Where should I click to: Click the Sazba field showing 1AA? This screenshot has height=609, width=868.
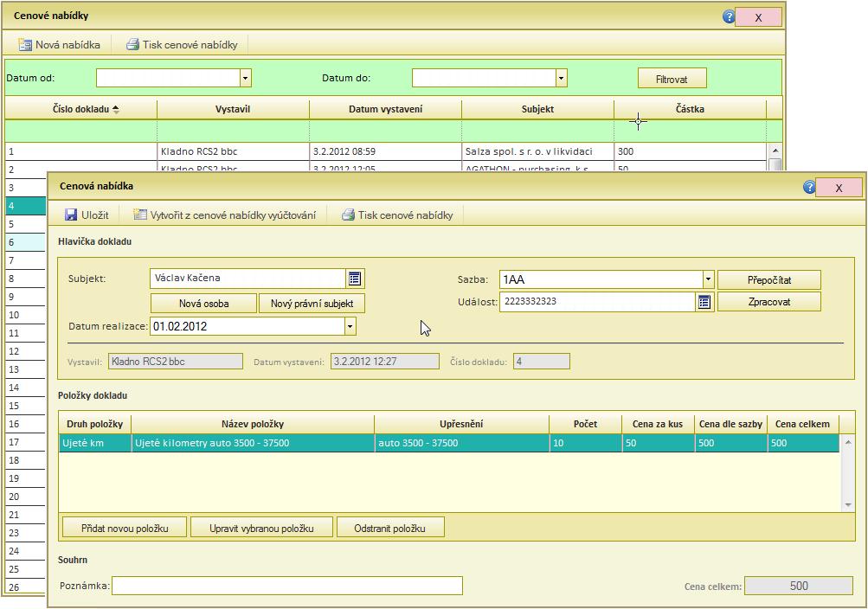(x=601, y=279)
